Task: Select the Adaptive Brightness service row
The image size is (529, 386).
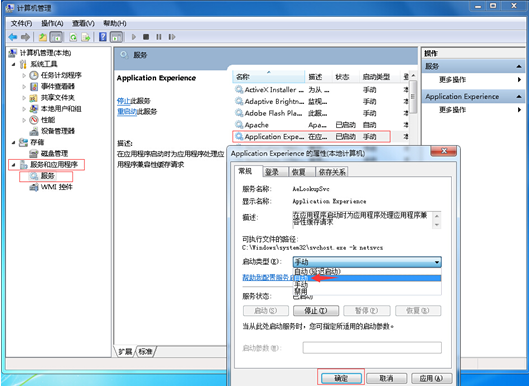Action: (322, 102)
